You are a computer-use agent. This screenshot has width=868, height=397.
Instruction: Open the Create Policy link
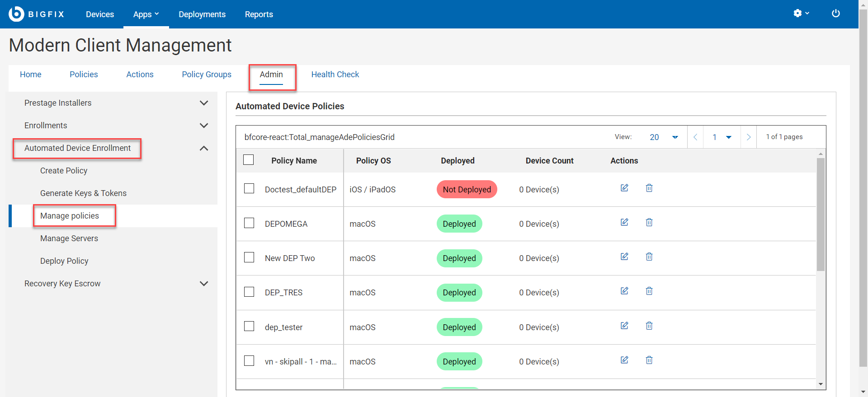[x=64, y=171]
